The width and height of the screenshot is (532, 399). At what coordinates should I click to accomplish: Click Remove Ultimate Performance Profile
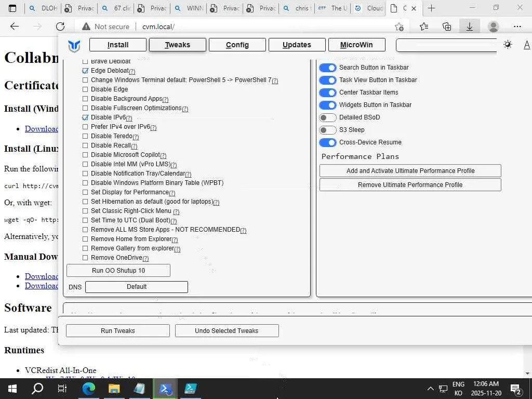click(410, 185)
